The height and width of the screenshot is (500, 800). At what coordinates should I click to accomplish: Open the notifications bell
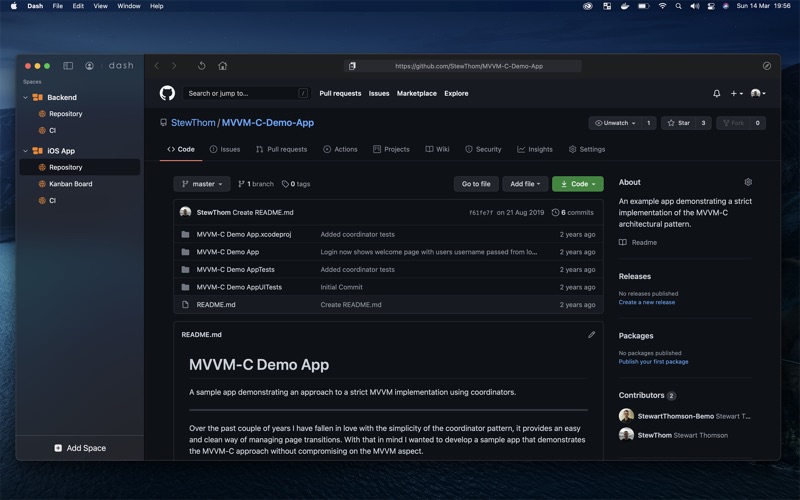tap(716, 93)
